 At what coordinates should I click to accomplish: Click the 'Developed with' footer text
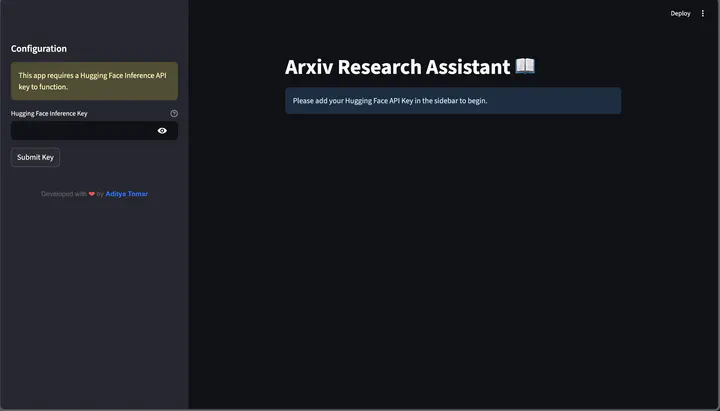(64, 194)
